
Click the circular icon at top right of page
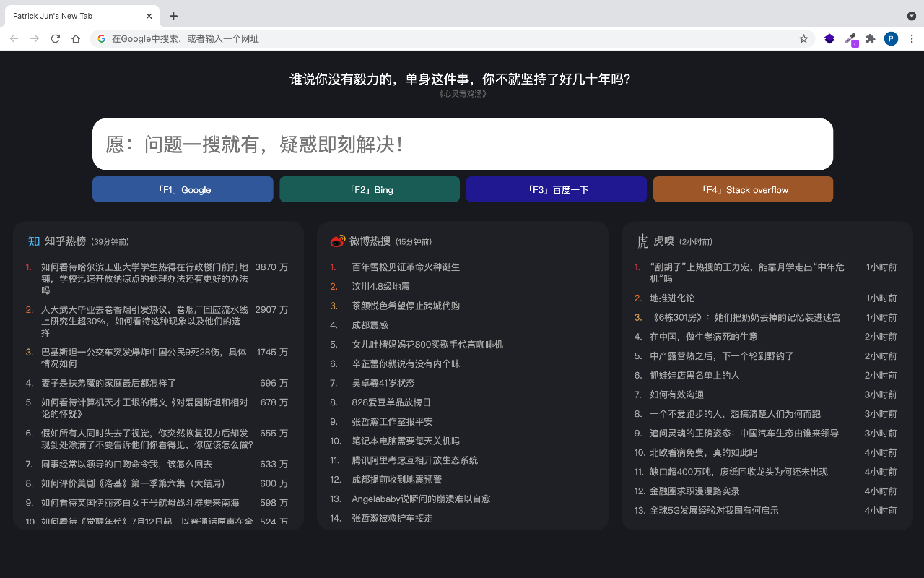coord(911,16)
